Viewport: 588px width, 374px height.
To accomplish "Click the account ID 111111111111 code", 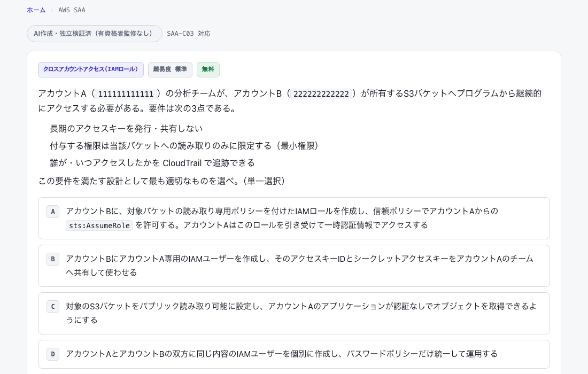I will pos(126,93).
